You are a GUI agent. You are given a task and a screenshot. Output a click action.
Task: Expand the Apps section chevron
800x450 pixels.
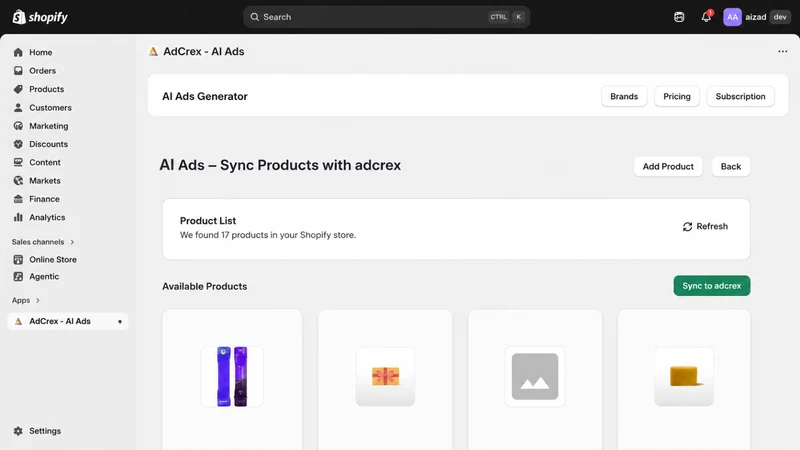38,301
